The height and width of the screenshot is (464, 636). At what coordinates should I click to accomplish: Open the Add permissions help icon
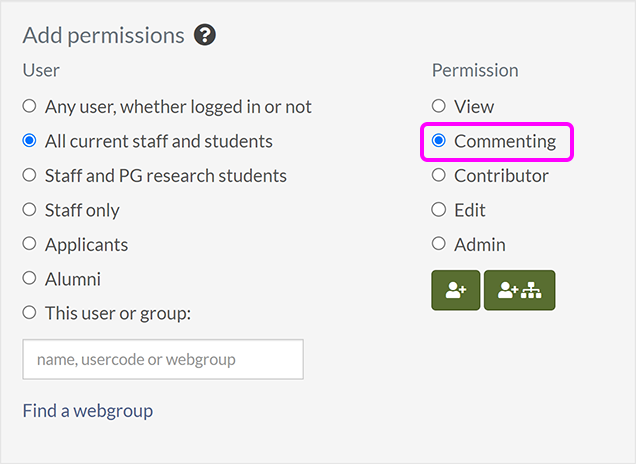point(205,35)
